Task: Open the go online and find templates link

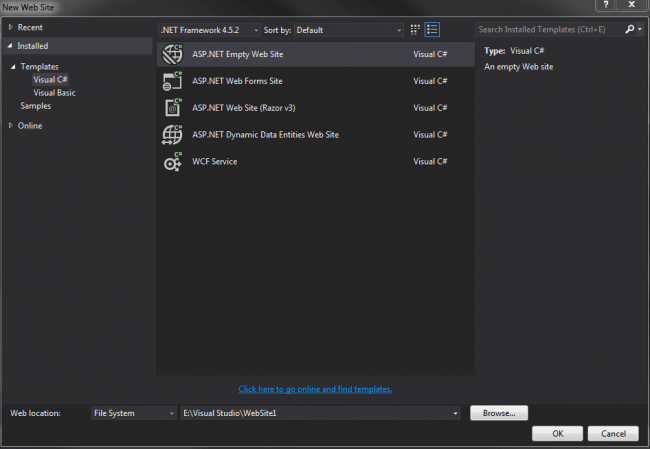Action: [315, 389]
